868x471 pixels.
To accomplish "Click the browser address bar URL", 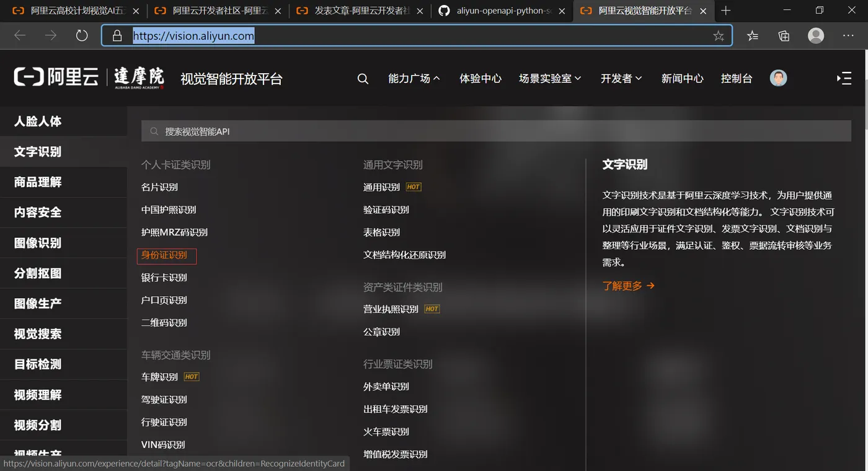I will [193, 36].
